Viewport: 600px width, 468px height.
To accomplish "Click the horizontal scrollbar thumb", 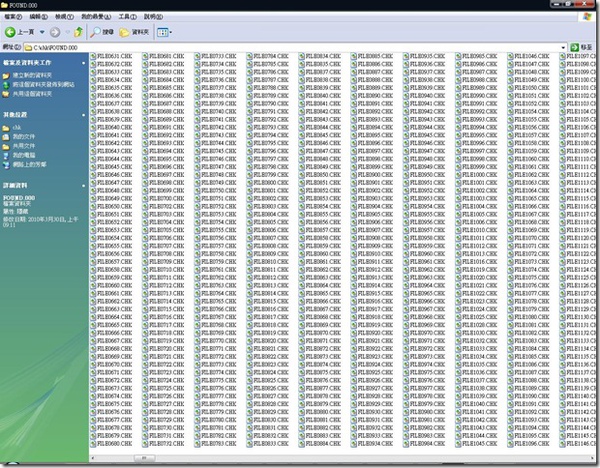I will [144, 458].
